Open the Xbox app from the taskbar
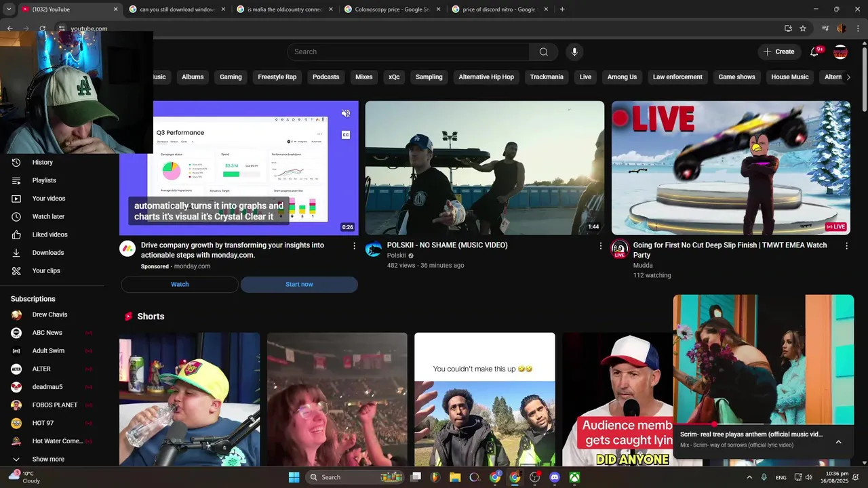 tap(574, 477)
